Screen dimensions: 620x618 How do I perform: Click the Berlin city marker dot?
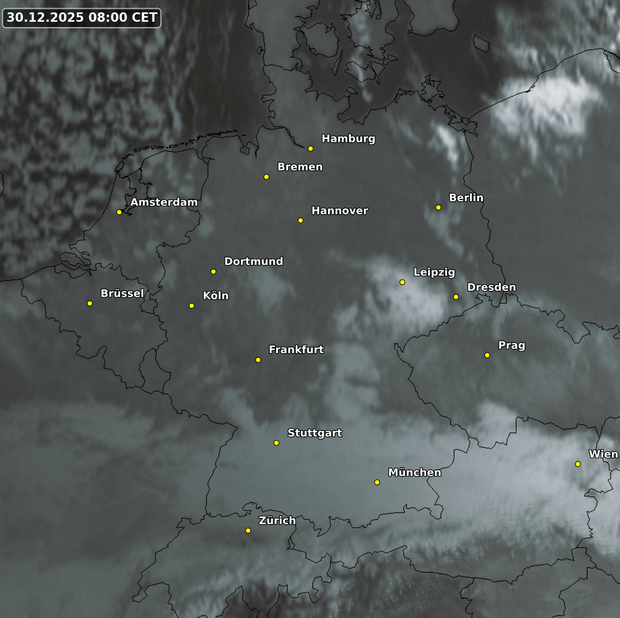[x=438, y=208]
